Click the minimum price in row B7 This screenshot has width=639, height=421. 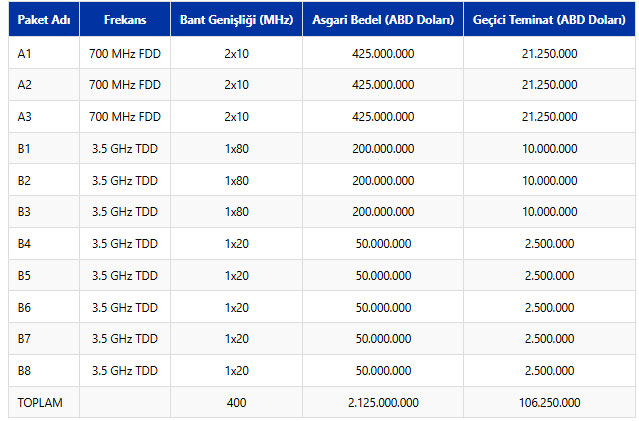click(x=383, y=339)
